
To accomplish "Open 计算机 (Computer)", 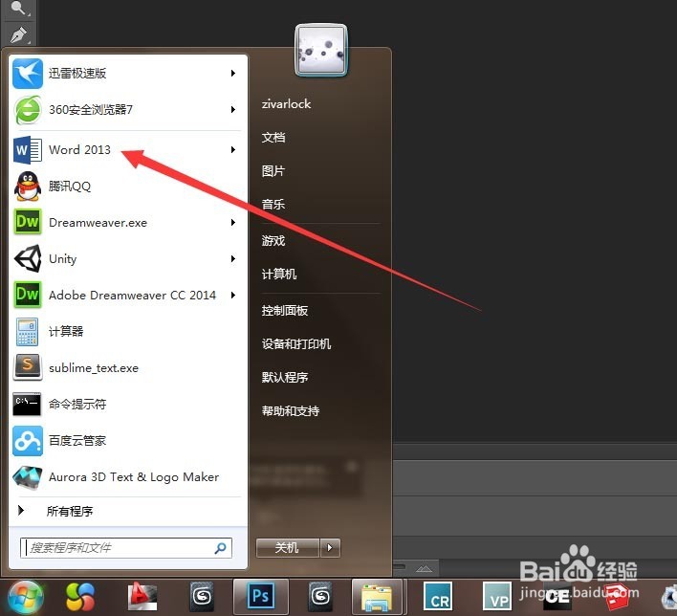I will (279, 274).
